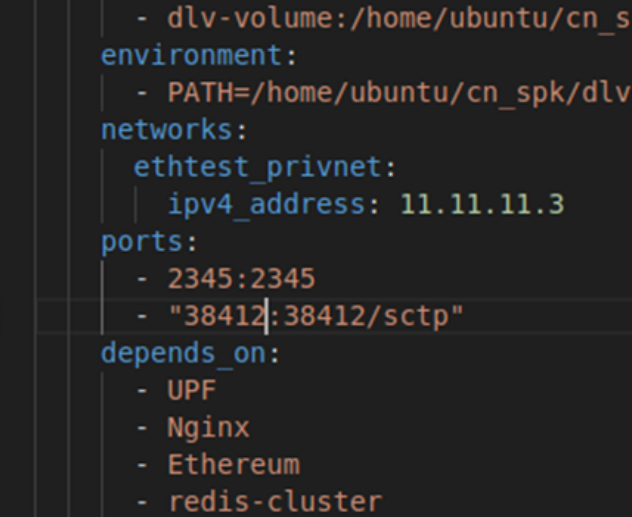Image resolution: width=632 pixels, height=517 pixels.
Task: Place cursor on the ports key
Action: [142, 241]
